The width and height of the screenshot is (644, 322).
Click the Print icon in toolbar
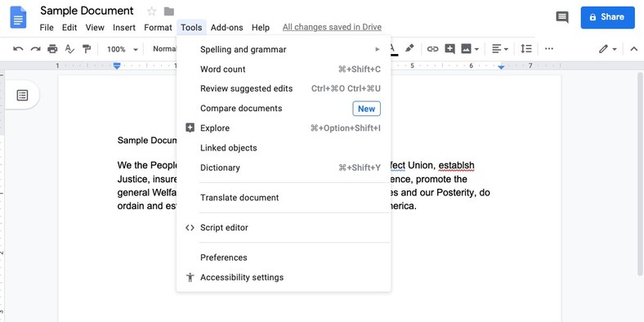[x=52, y=49]
